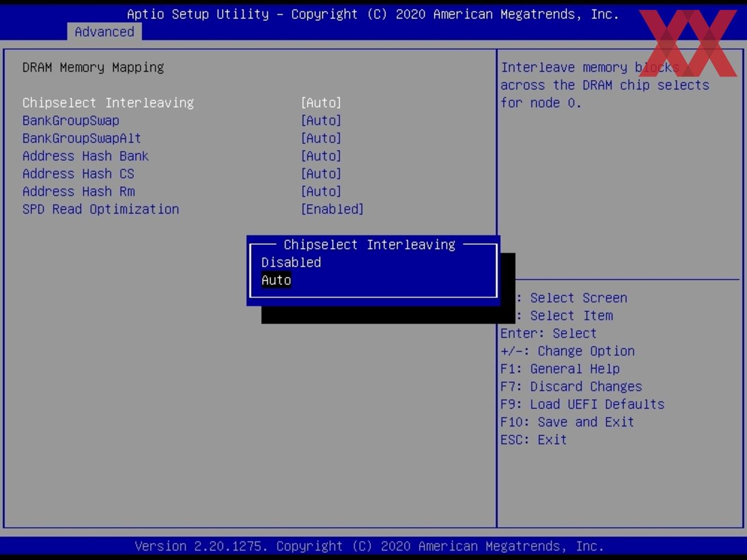Click the Enter: Select hint
This screenshot has width=747, height=560.
[548, 333]
